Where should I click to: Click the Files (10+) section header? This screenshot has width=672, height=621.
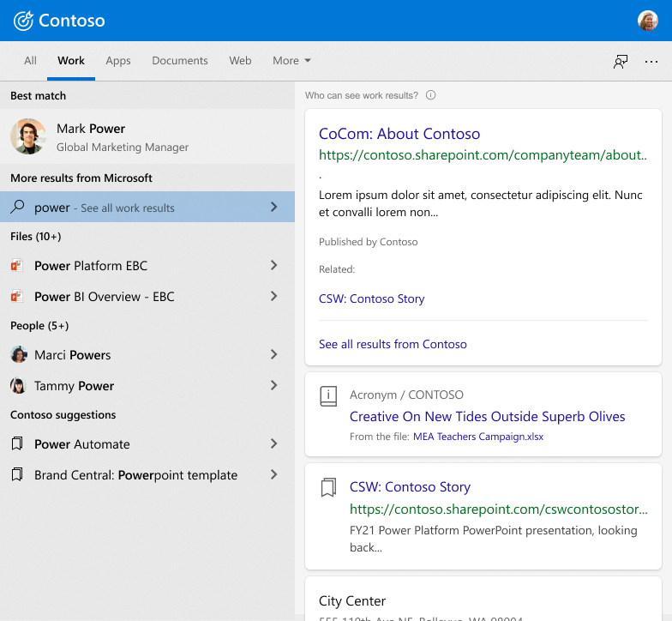point(36,237)
